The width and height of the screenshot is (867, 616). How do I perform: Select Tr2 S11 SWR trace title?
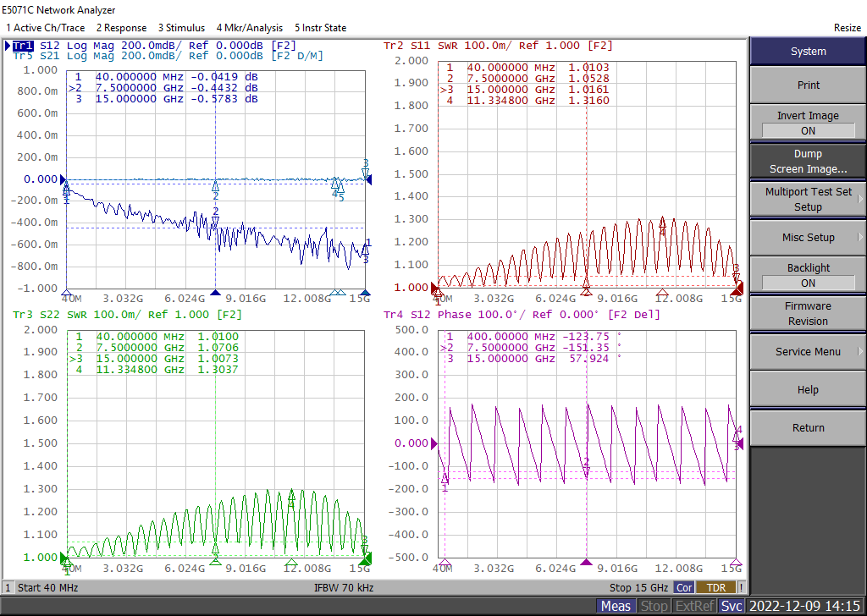(498, 46)
